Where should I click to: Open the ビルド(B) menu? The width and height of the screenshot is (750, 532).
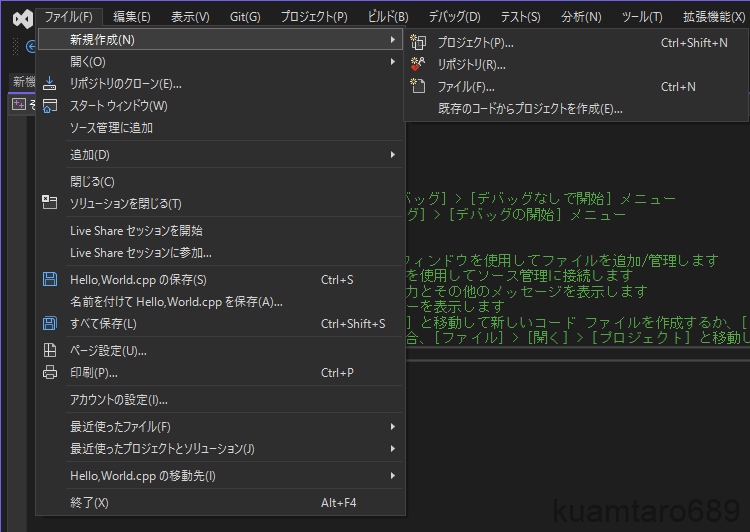[x=388, y=17]
